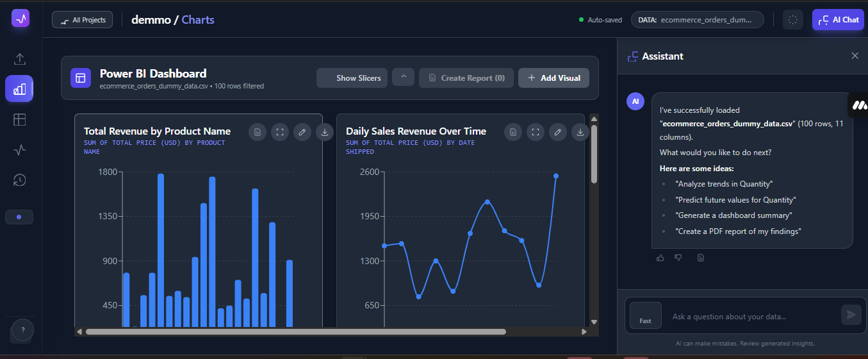Click "ecommerce_orders_dummy_data.csv • 100 rows filtered" subtitle

[182, 86]
